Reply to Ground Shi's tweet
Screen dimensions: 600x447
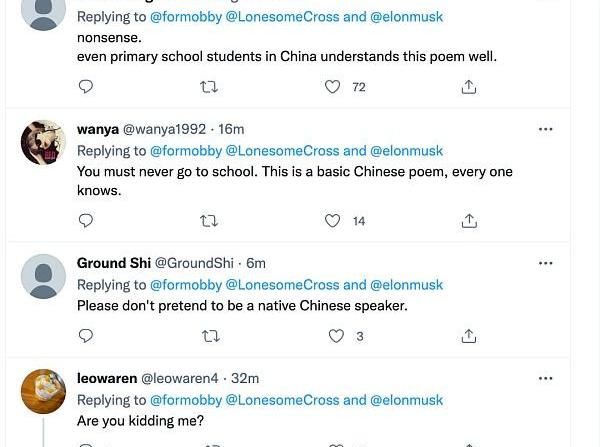click(86, 337)
